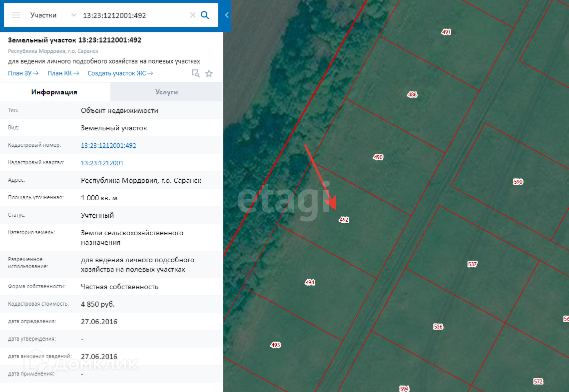Click дата определения value 27.06.2016

coord(99,322)
